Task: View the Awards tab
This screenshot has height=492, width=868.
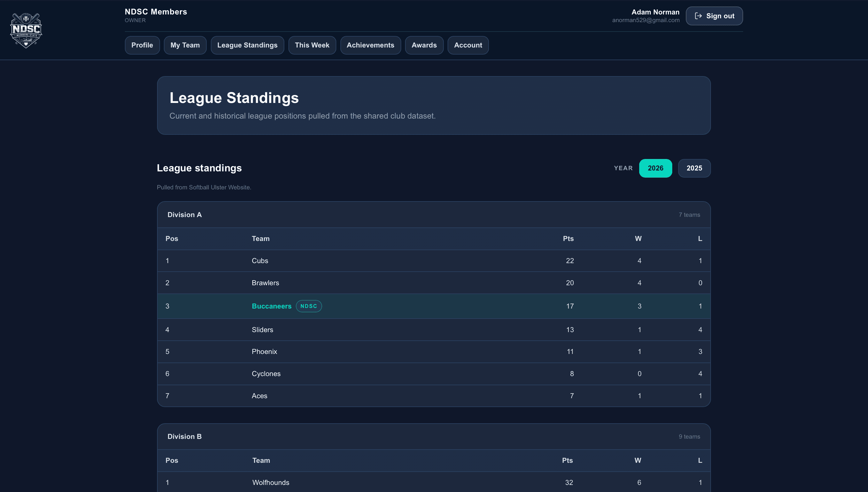Action: click(x=424, y=45)
